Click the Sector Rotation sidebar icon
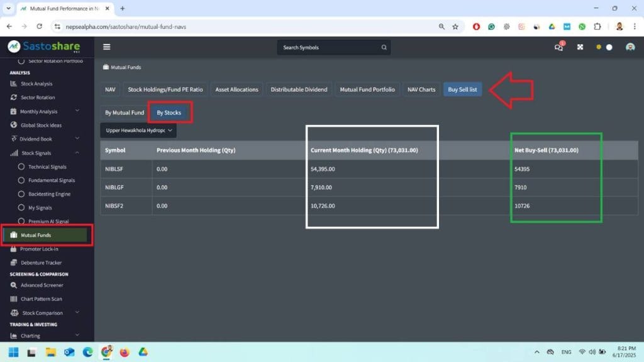Viewport: 644px width, 362px height. pos(14,97)
